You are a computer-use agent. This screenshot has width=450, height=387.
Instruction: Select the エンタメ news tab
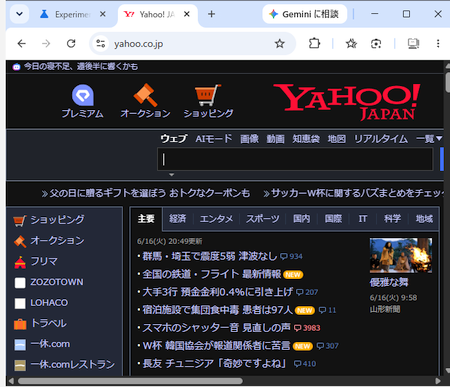coord(216,219)
